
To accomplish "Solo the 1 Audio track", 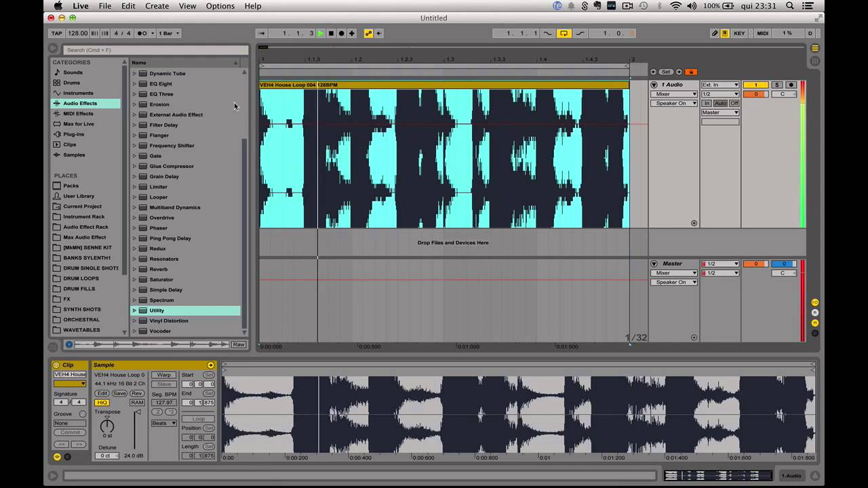I will [x=777, y=85].
